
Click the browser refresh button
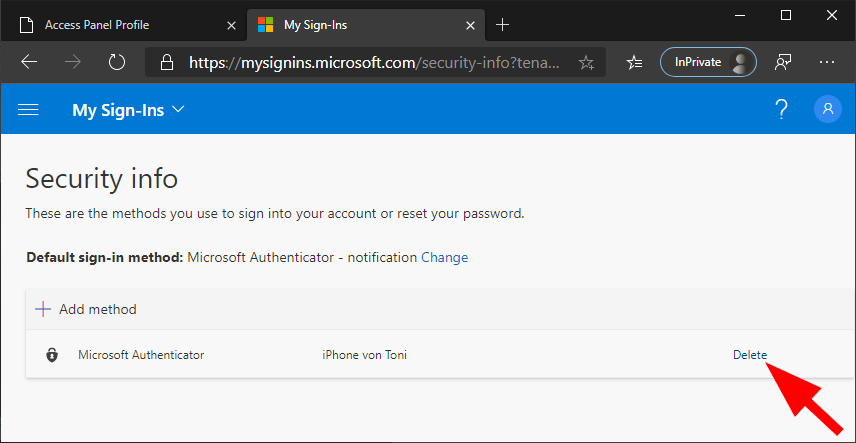[x=117, y=62]
